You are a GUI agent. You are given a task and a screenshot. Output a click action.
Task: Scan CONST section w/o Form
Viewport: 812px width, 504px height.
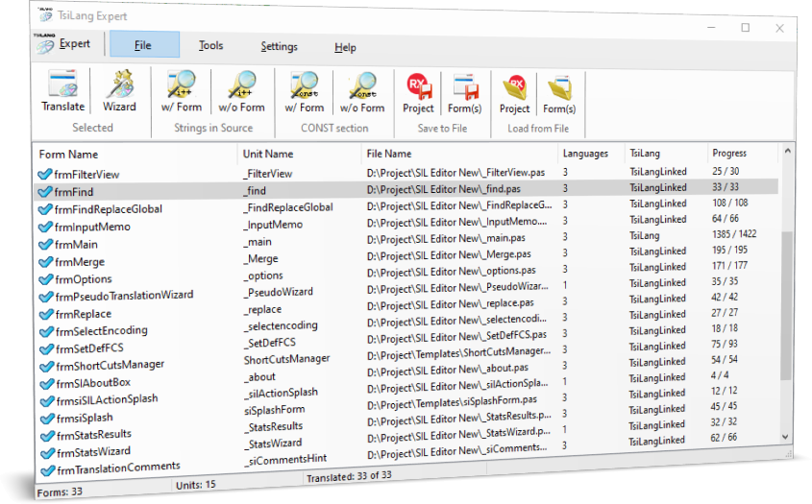362,92
